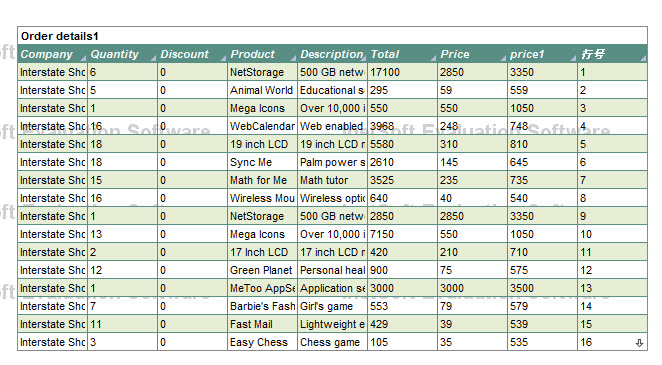Click the price1 column sort triangle
The width and height of the screenshot is (662, 365).
573,59
